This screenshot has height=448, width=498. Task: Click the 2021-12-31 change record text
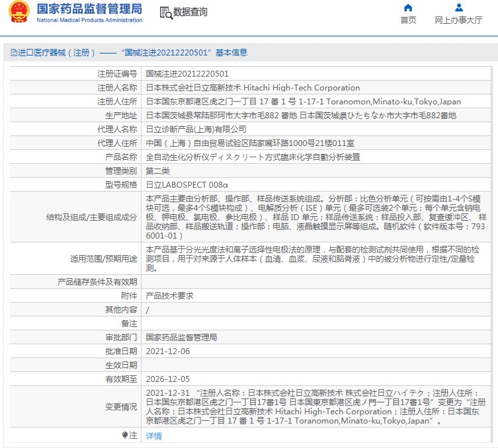click(x=315, y=407)
